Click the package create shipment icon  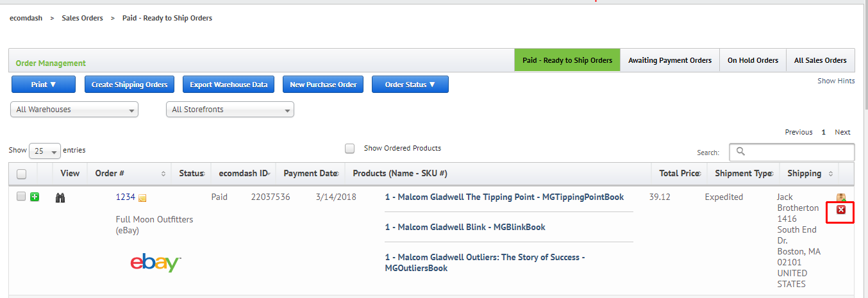tap(841, 197)
